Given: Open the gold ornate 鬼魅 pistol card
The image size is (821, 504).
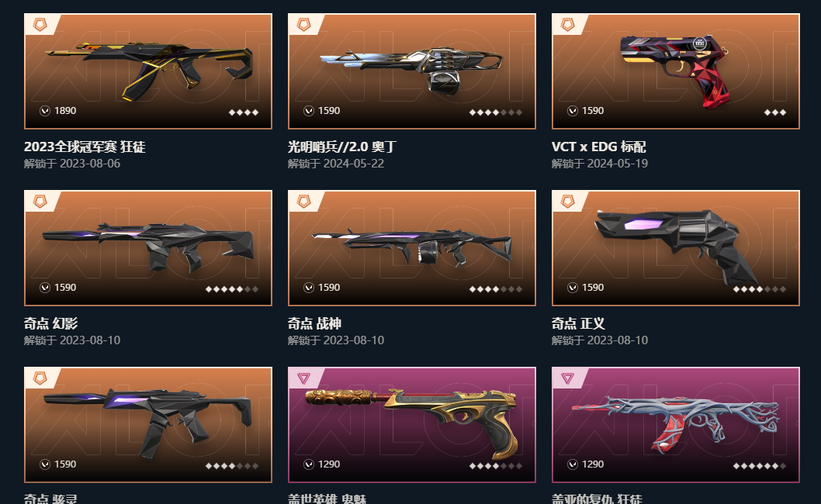Looking at the screenshot, I should 411,425.
